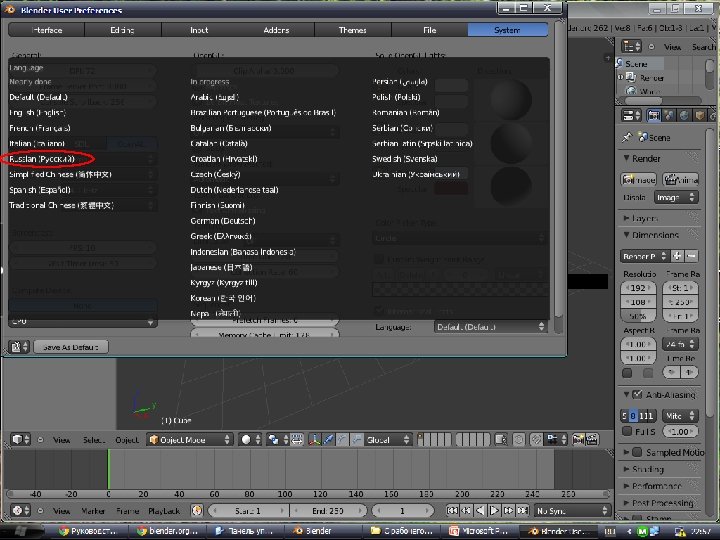Select Scene properties tab icon
The width and height of the screenshot is (720, 540).
(x=669, y=115)
